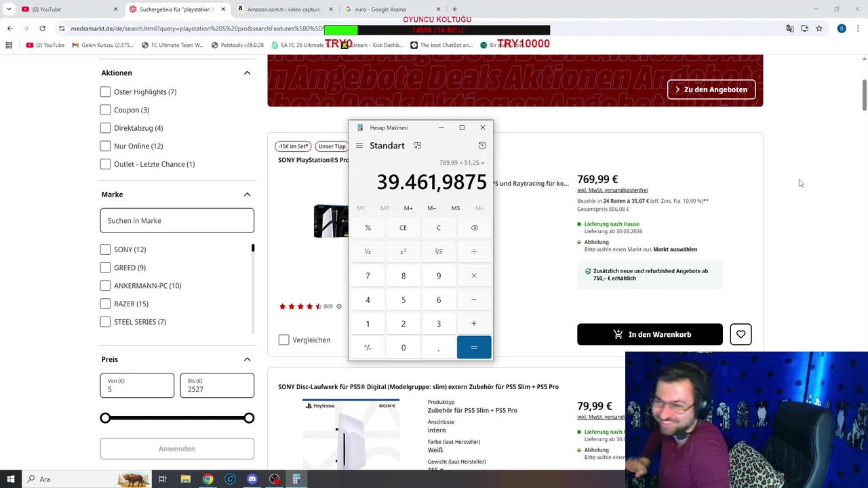Open the calculator history icon
This screenshot has height=488, width=868.
[x=482, y=146]
